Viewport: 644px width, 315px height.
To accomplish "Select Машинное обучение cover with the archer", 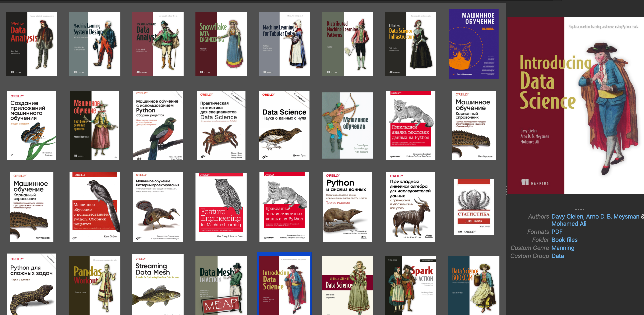I will coord(347,125).
